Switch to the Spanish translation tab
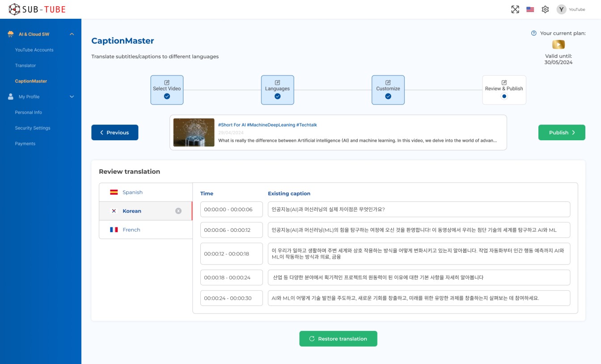 tap(146, 192)
